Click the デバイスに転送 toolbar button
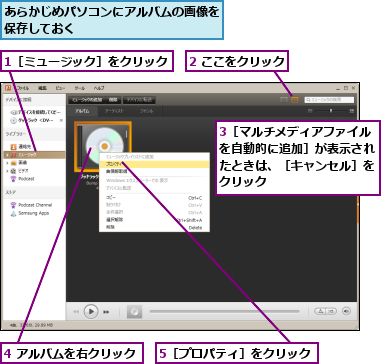The width and height of the screenshot is (381, 364). 139,100
